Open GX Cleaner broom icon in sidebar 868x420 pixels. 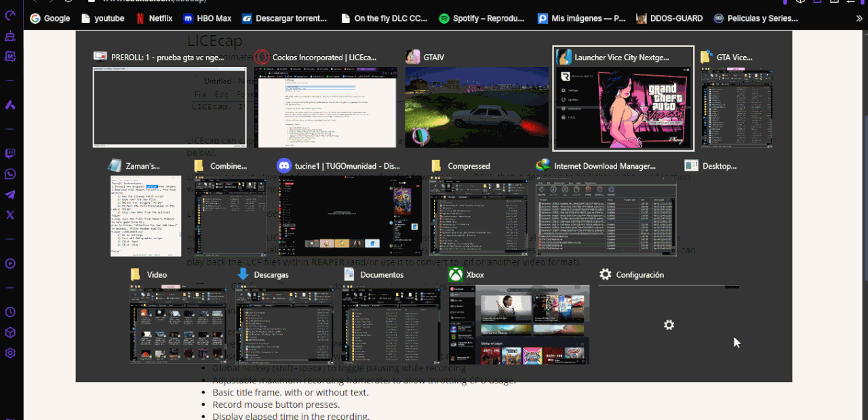point(10,36)
